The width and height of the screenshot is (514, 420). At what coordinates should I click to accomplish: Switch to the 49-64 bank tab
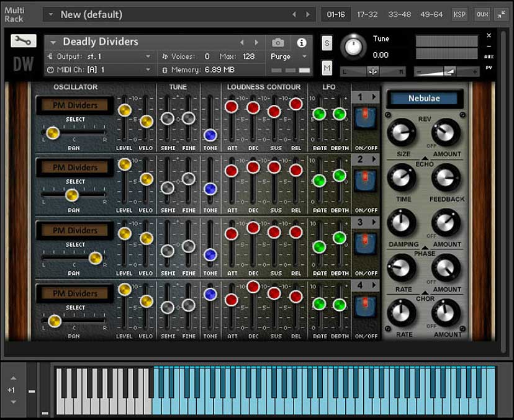click(431, 14)
